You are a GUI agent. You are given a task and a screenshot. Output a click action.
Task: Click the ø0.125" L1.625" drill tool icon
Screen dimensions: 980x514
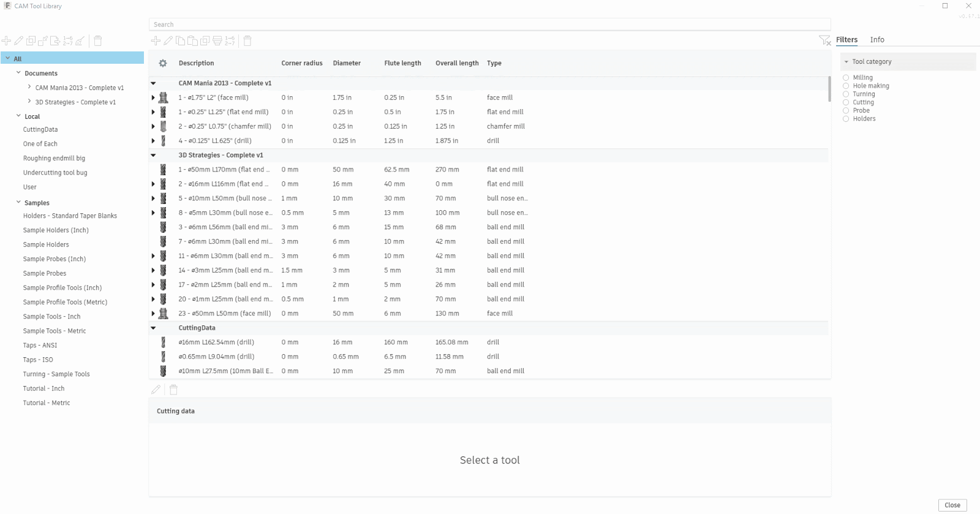(x=163, y=141)
